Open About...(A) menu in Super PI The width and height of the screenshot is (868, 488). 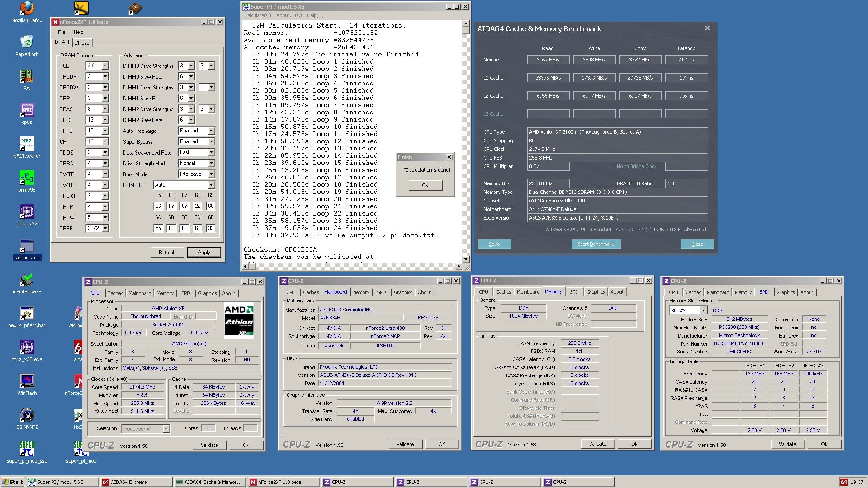[x=289, y=15]
